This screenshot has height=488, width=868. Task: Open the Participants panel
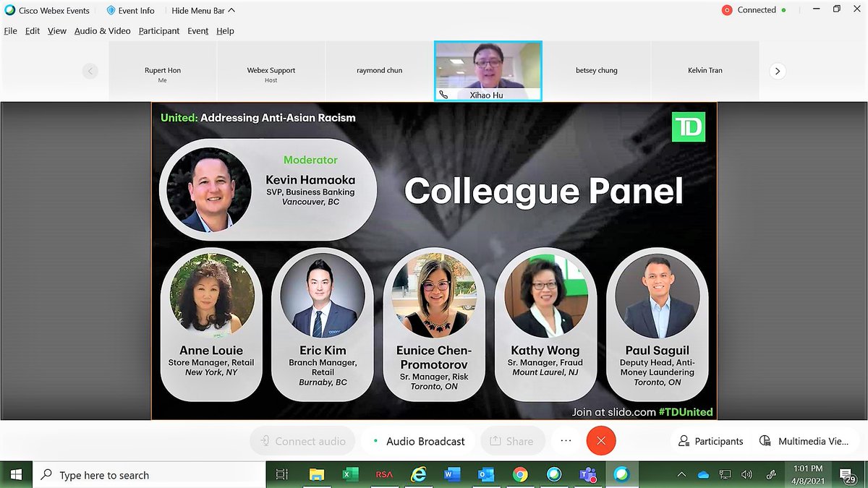click(x=711, y=441)
